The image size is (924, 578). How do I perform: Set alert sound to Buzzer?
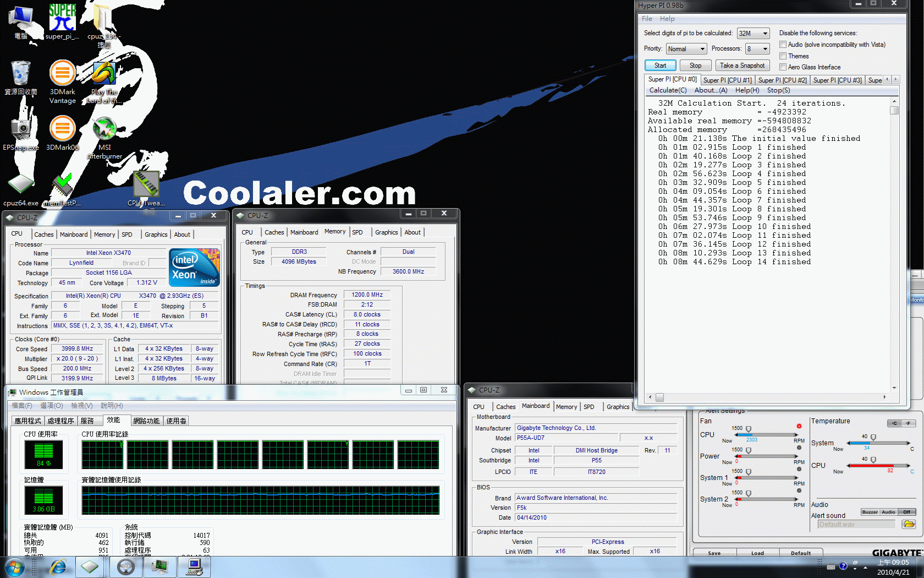(870, 512)
